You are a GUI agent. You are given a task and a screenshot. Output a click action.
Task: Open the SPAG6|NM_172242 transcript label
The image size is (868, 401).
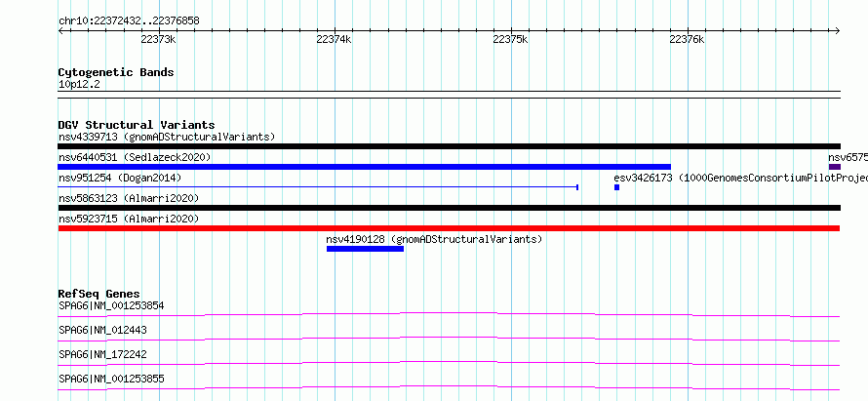102,354
